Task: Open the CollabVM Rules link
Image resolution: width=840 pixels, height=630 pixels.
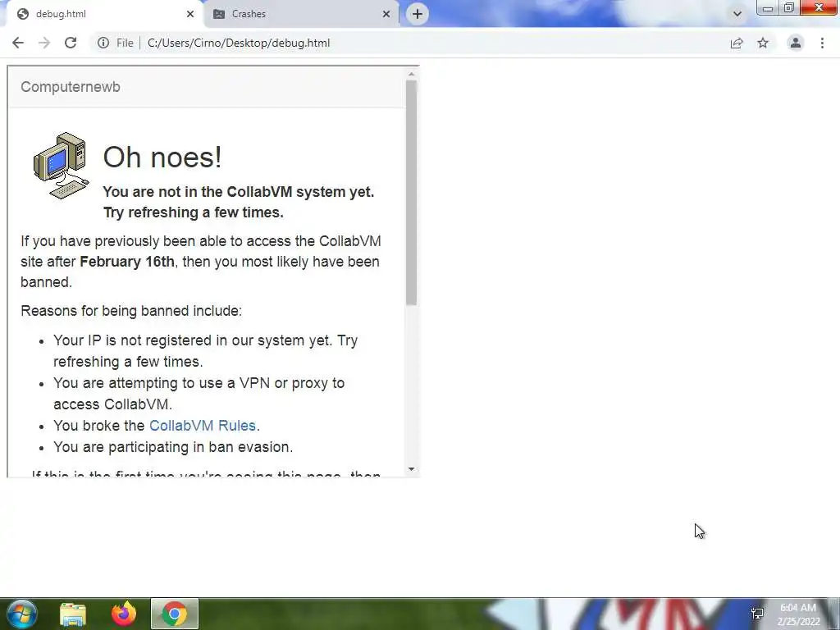Action: tap(203, 426)
